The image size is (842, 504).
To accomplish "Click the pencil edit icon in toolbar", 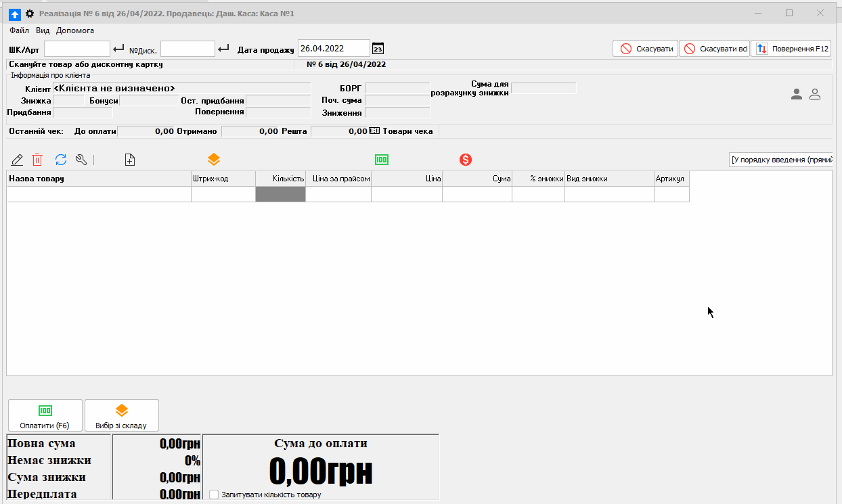I will [x=18, y=160].
